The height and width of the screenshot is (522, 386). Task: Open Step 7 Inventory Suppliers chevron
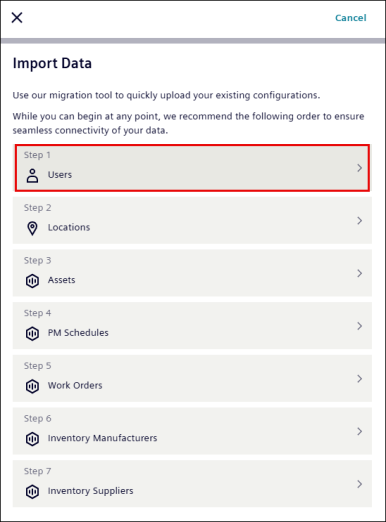point(359,484)
